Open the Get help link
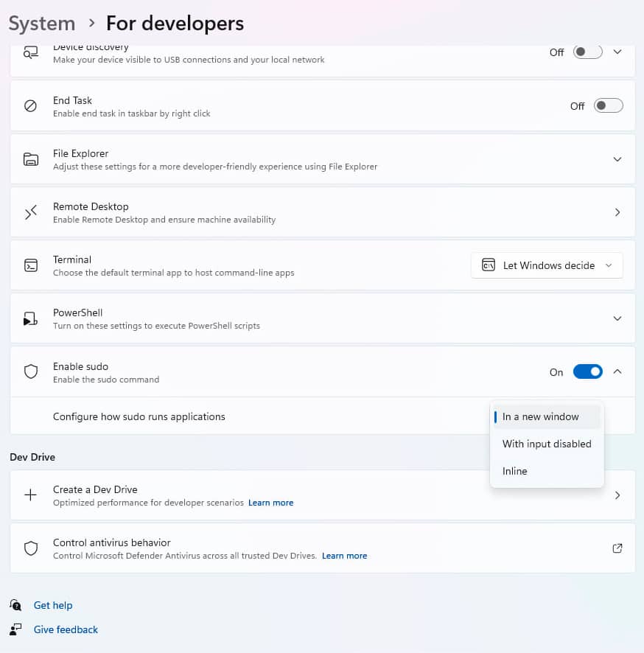The height and width of the screenshot is (653, 644). (x=53, y=605)
